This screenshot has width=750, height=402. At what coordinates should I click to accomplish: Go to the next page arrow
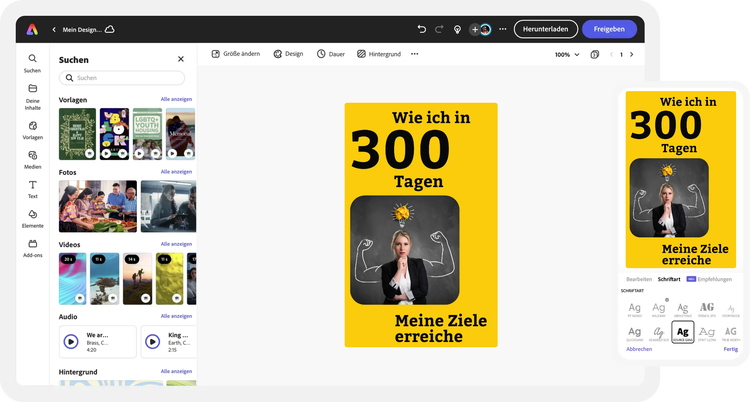pos(631,55)
